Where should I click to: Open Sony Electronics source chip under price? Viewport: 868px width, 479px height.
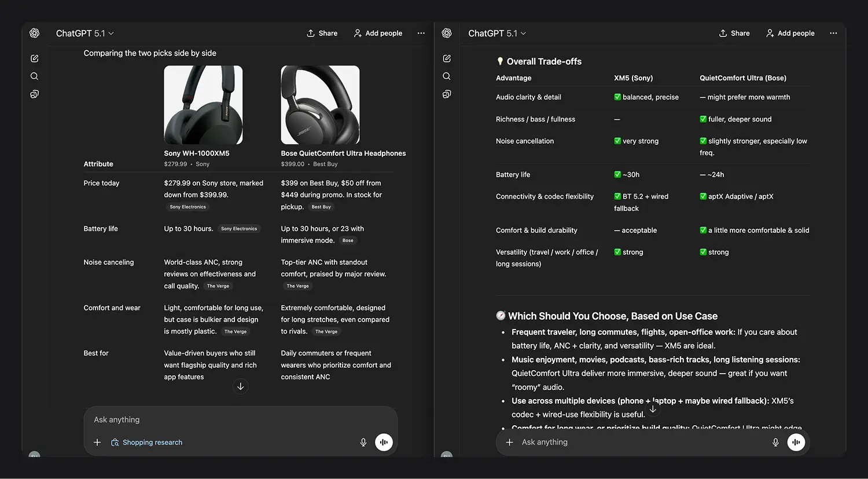(x=188, y=207)
